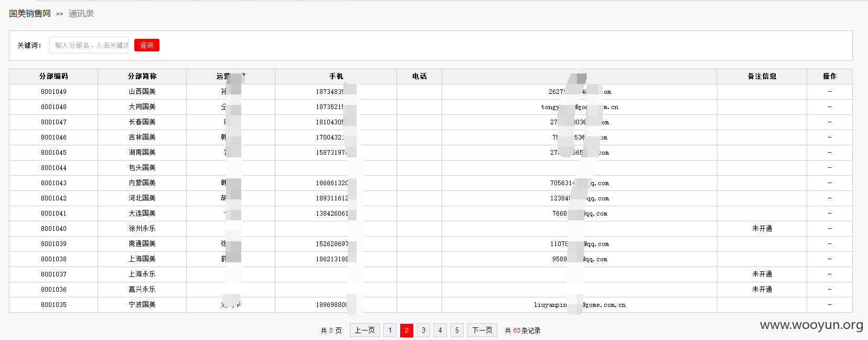Select branch code 8001045
Viewport: 868px width, 340px height.
(53, 152)
